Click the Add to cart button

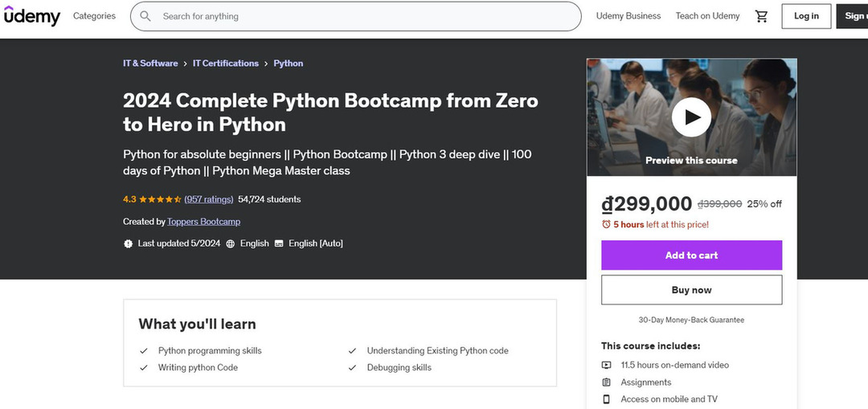pos(691,256)
